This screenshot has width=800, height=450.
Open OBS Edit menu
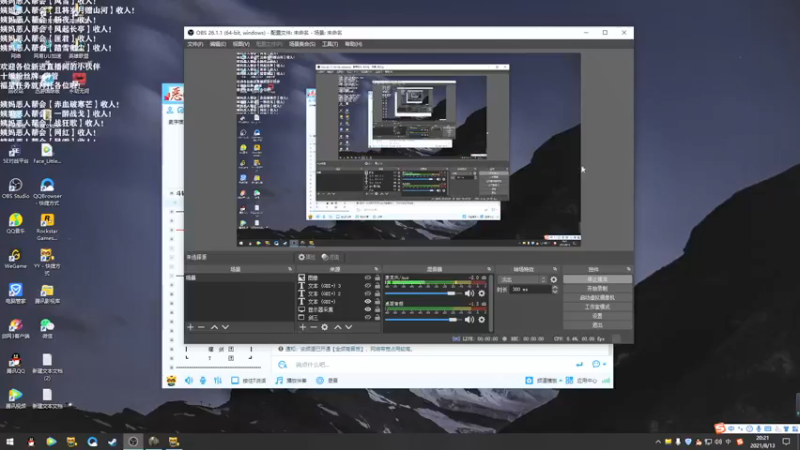pyautogui.click(x=218, y=44)
